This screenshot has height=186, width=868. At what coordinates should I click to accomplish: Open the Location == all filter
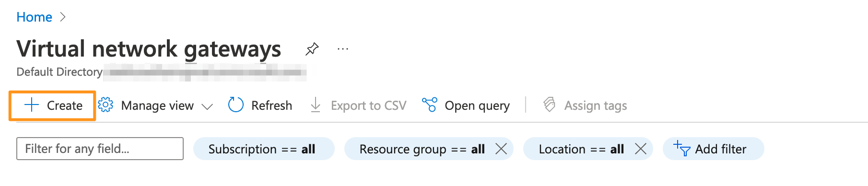[x=581, y=149]
